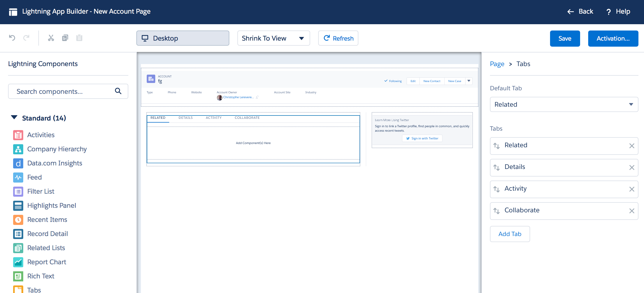
Task: Click the cut scissors icon
Action: click(x=51, y=38)
